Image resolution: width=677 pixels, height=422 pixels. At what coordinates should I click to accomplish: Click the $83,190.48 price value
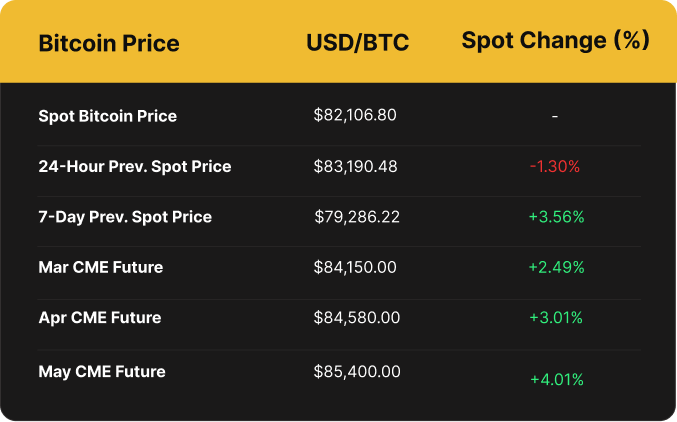(355, 166)
